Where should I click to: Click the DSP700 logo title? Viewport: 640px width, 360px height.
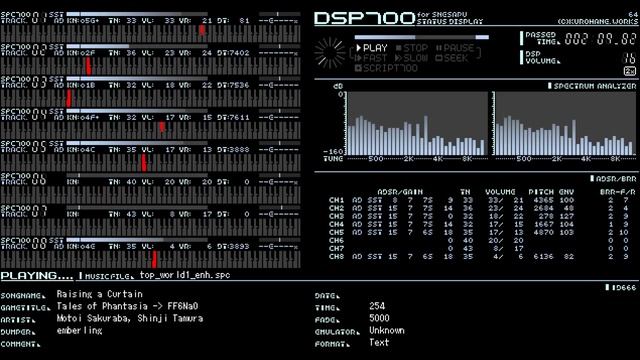click(x=364, y=18)
